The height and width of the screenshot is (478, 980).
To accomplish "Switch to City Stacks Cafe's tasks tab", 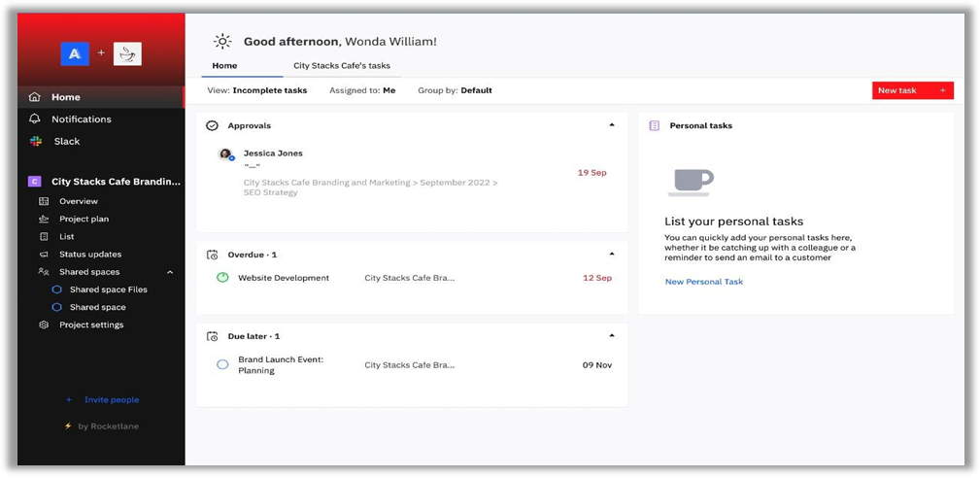I will (x=342, y=66).
